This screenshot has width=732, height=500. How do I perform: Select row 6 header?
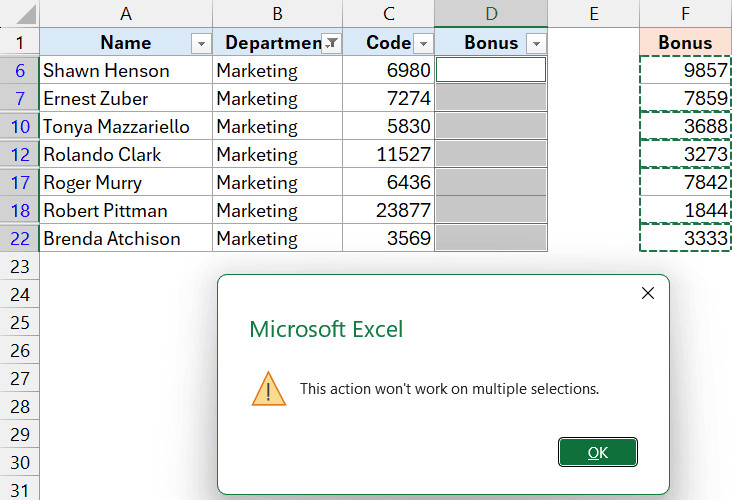tap(19, 71)
